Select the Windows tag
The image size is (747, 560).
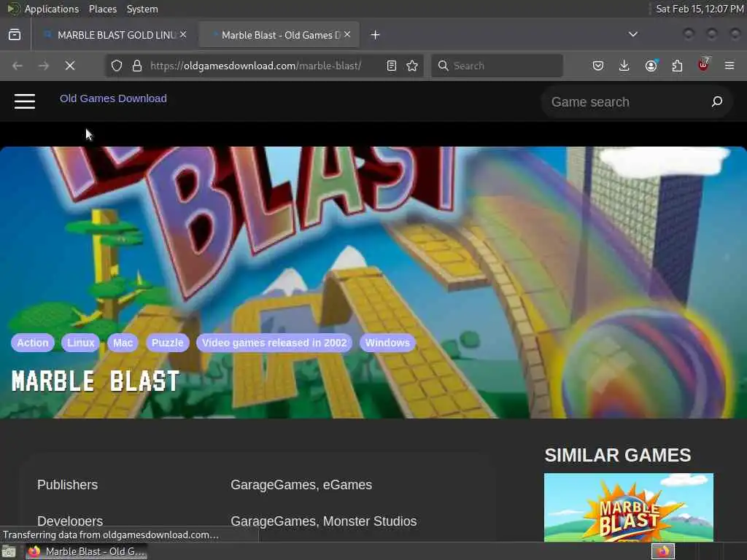point(387,343)
